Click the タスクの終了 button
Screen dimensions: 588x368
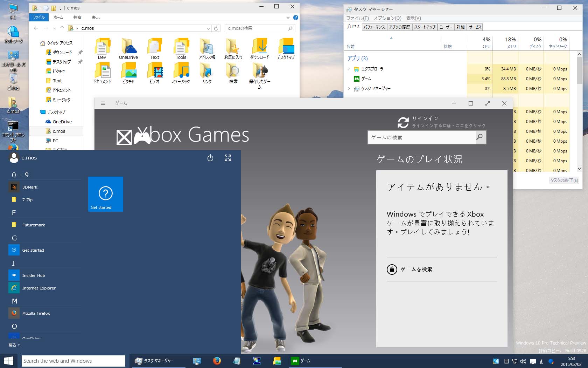[564, 180]
